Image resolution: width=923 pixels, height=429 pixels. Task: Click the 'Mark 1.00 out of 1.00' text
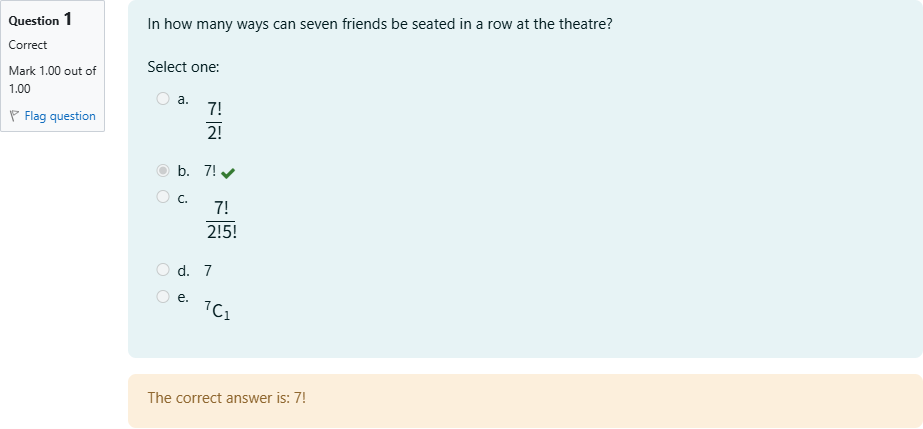click(x=52, y=79)
